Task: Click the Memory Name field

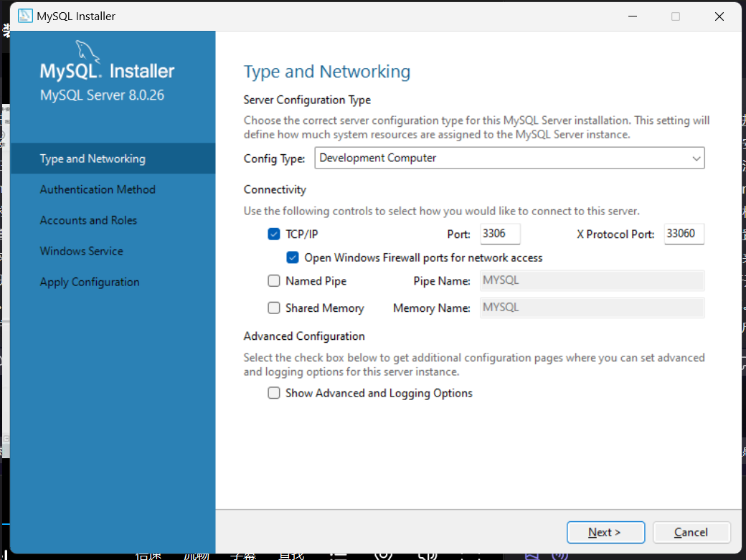Action: [x=592, y=308]
